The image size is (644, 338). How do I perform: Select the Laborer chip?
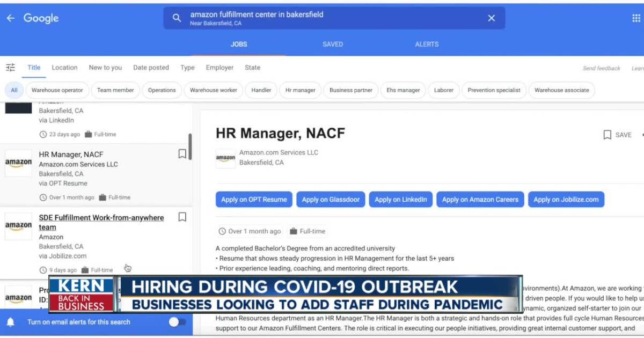(x=444, y=90)
